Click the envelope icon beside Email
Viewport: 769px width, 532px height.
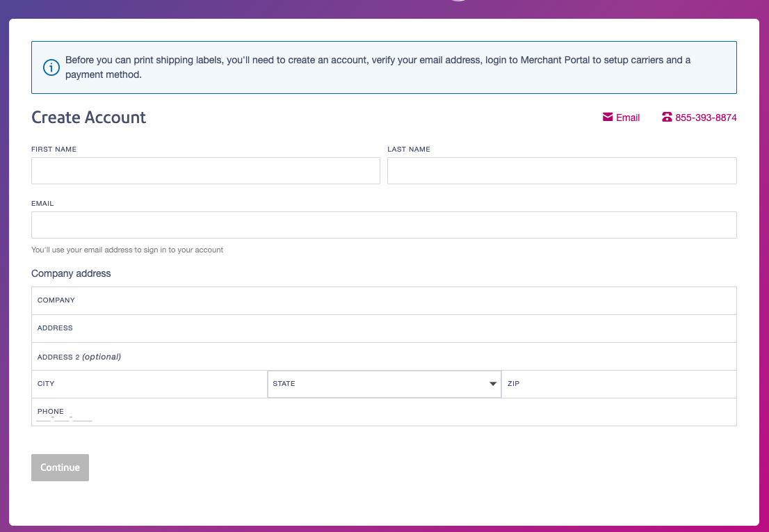pyautogui.click(x=608, y=118)
